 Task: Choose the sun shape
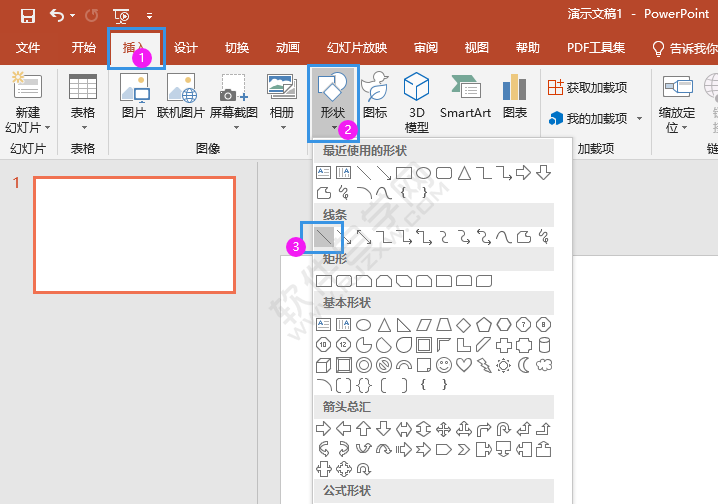[x=504, y=365]
